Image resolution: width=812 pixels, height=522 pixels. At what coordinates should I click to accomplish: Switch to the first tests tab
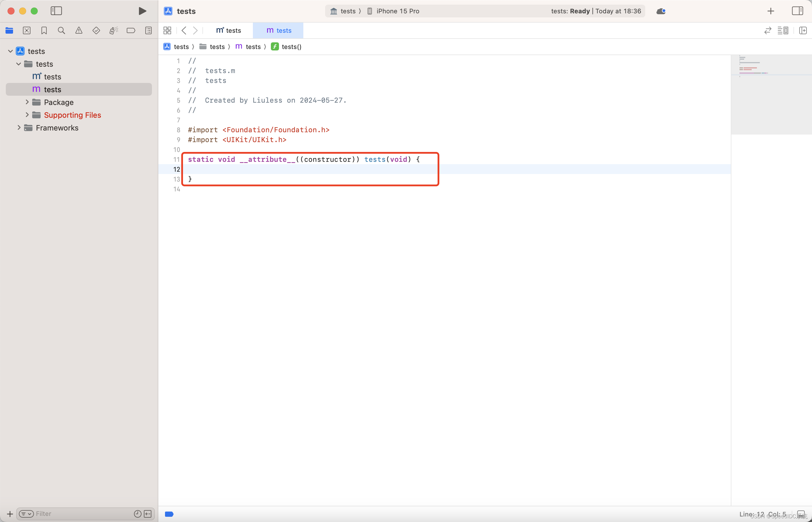coord(229,30)
